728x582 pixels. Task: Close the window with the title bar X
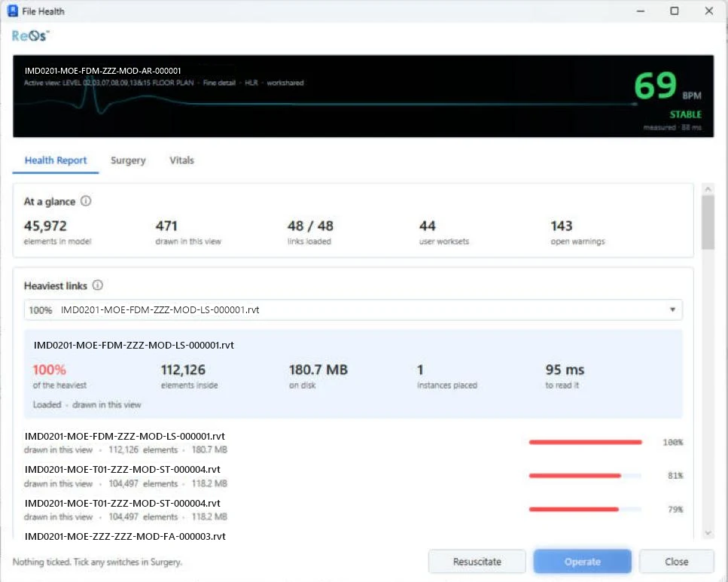(709, 11)
